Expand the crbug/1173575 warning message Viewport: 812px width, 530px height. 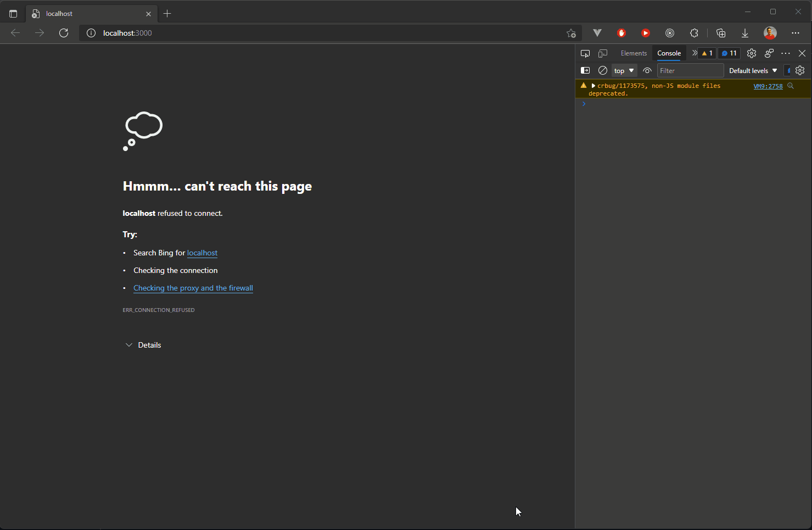click(x=593, y=86)
